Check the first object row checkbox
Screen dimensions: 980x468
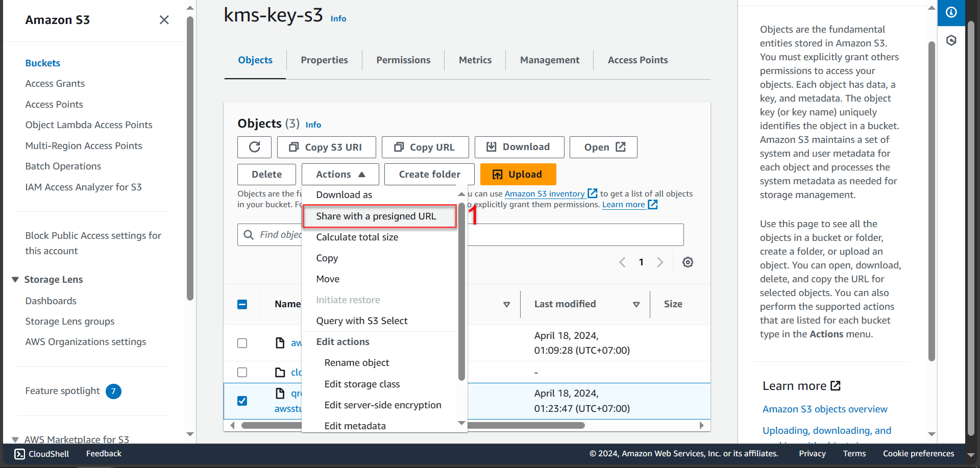[242, 343]
